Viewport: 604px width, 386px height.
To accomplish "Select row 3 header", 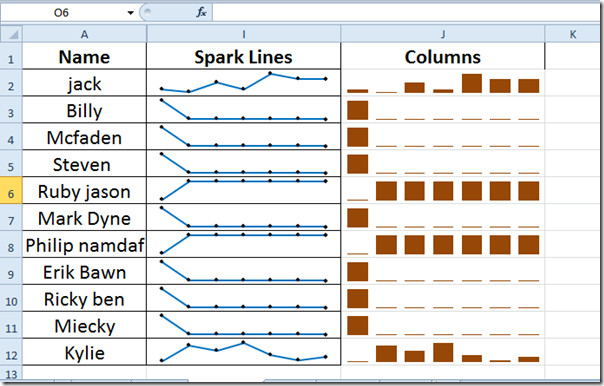I will click(11, 110).
